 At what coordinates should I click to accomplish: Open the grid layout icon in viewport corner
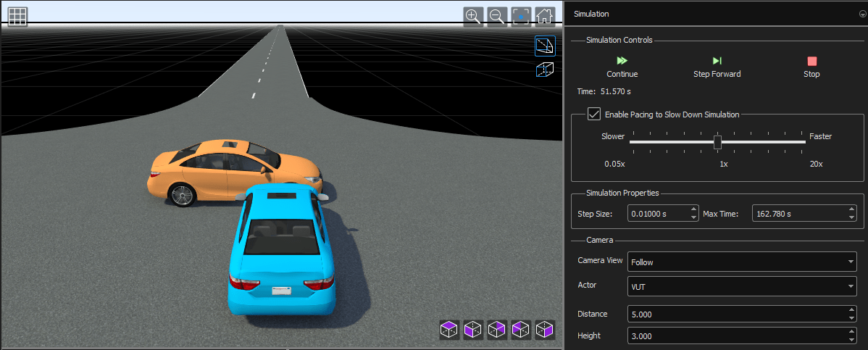point(18,17)
